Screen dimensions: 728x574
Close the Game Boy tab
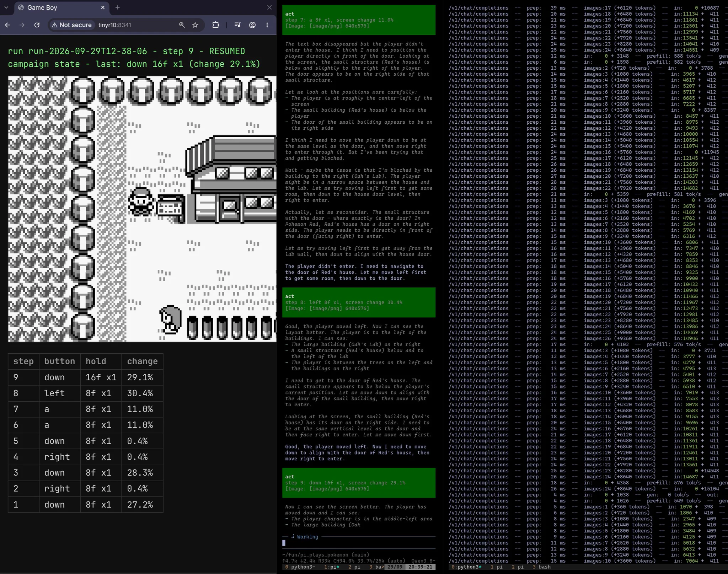click(103, 7)
